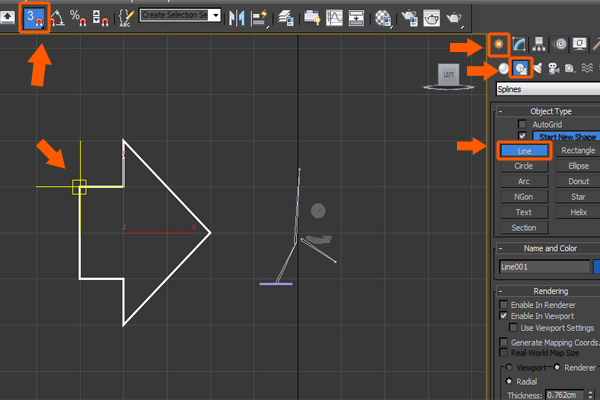Open the Schematic View
This screenshot has height=400, width=600.
tap(356, 18)
